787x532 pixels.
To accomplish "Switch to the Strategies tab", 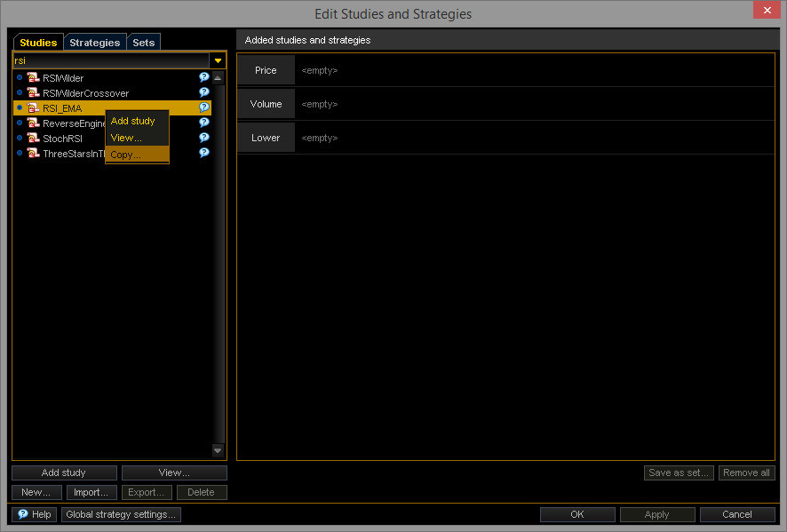I will click(x=95, y=43).
